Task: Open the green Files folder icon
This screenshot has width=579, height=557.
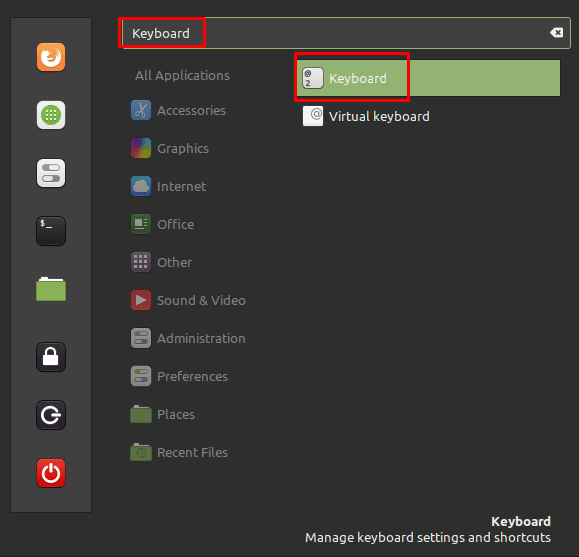Action: tap(51, 289)
